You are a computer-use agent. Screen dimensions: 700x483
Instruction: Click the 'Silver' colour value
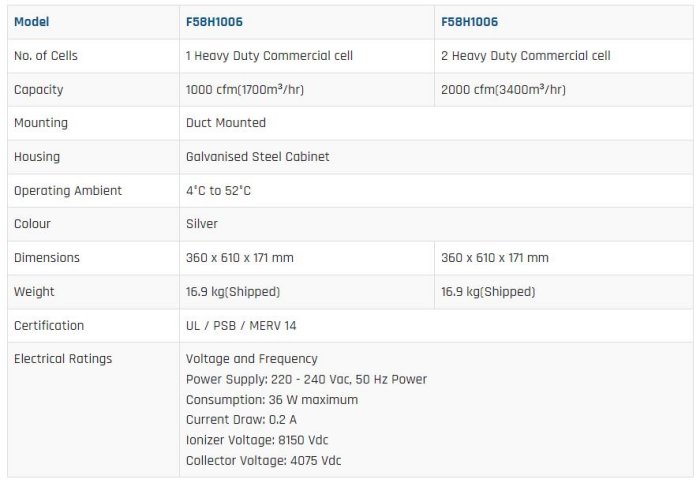[x=202, y=224]
